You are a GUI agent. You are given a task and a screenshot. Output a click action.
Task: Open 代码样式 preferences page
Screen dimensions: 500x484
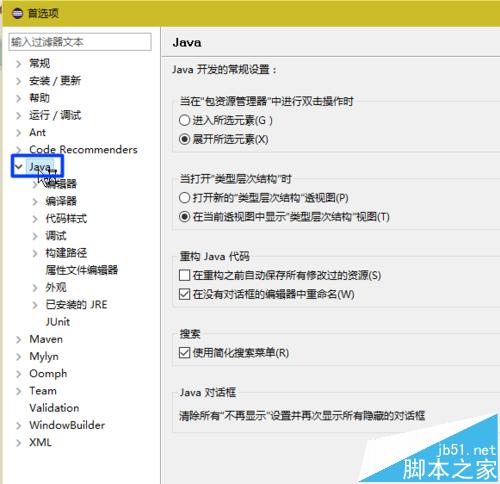click(x=66, y=218)
